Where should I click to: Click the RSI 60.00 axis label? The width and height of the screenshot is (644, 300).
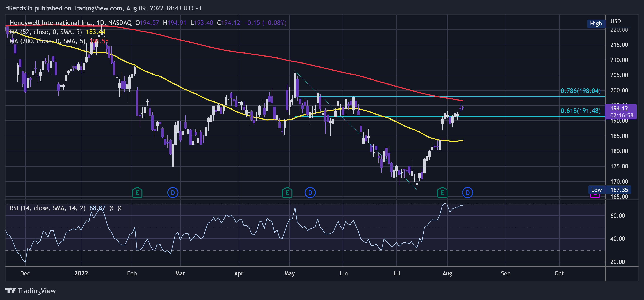pos(617,216)
